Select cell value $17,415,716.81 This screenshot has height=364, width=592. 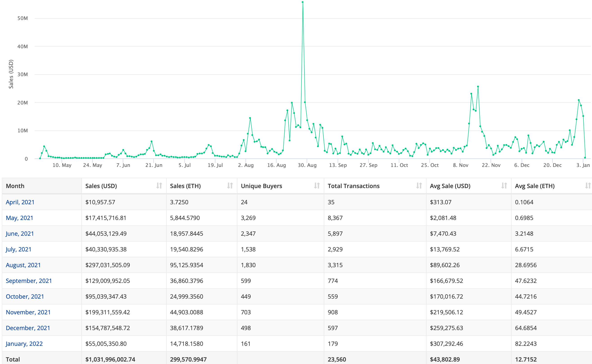point(106,218)
